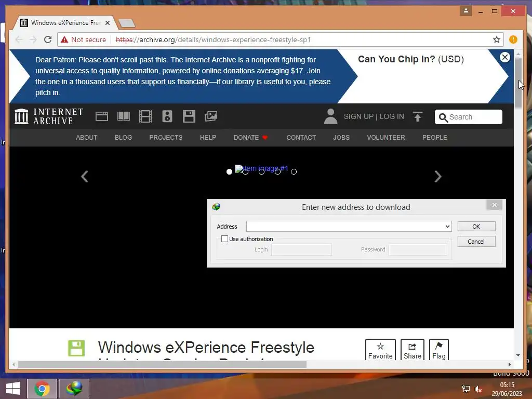Open the JOBS menu item

341,137
